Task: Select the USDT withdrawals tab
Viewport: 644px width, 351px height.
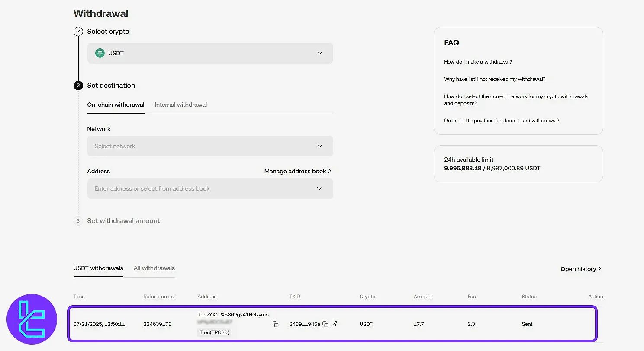Action: [x=98, y=268]
